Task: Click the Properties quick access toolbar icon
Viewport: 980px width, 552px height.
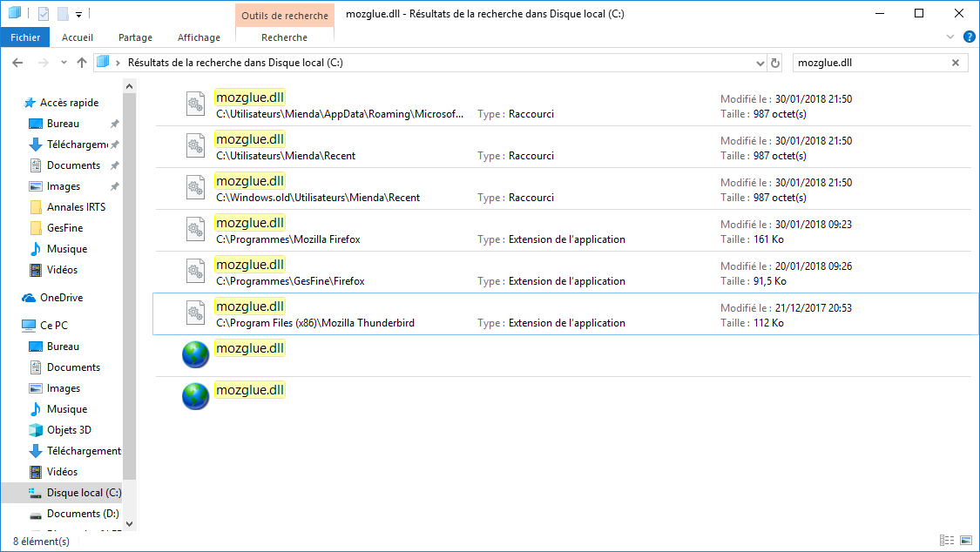Action: click(x=44, y=14)
